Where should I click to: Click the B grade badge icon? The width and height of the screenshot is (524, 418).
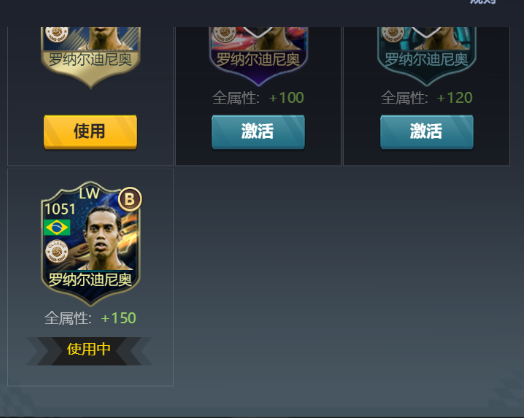[130, 199]
